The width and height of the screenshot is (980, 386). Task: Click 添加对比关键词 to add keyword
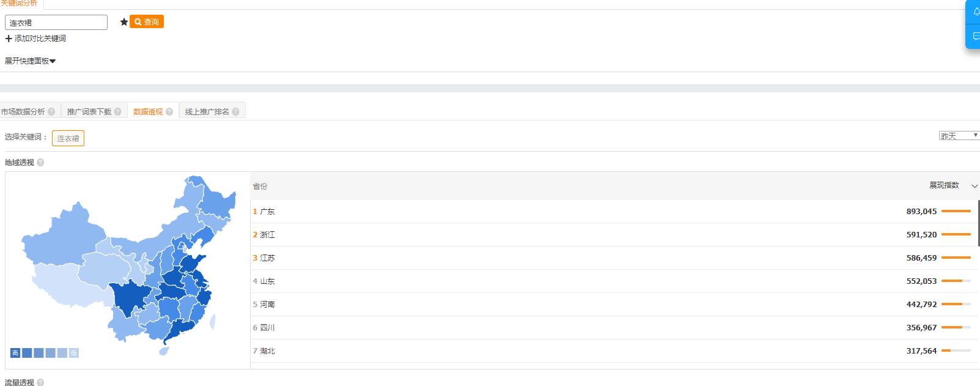coord(35,39)
